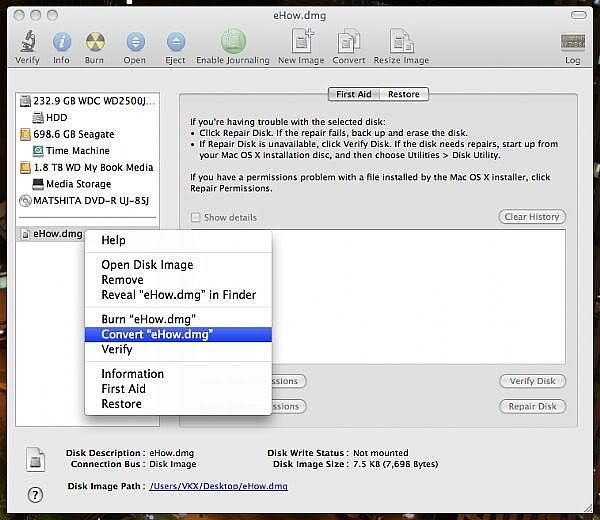Click the New Image toolbar icon
600x520 pixels.
tap(302, 41)
